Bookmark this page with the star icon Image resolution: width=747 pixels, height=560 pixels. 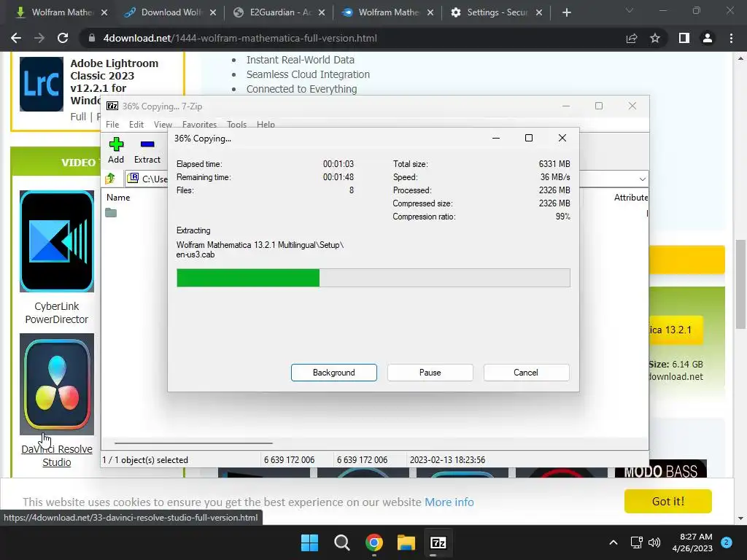655,38
